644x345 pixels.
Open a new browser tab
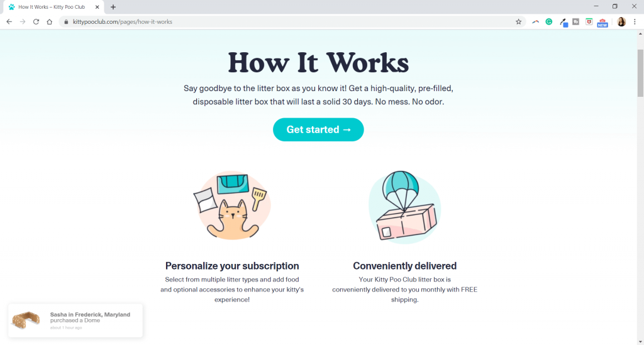[113, 7]
